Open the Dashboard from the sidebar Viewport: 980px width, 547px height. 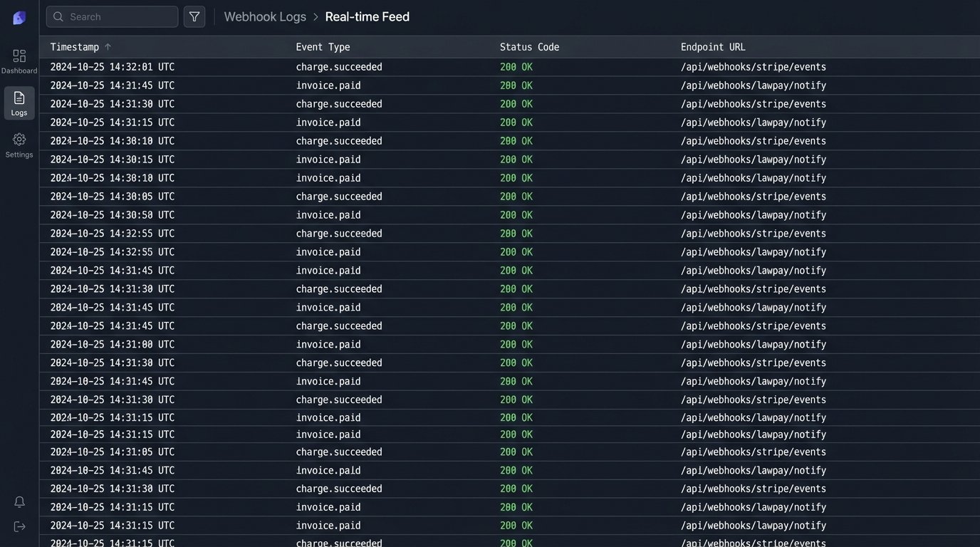[x=19, y=61]
